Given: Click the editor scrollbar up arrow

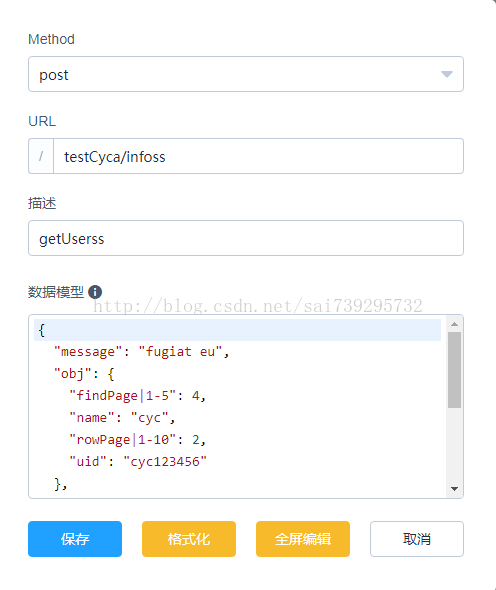Looking at the screenshot, I should 454,324.
